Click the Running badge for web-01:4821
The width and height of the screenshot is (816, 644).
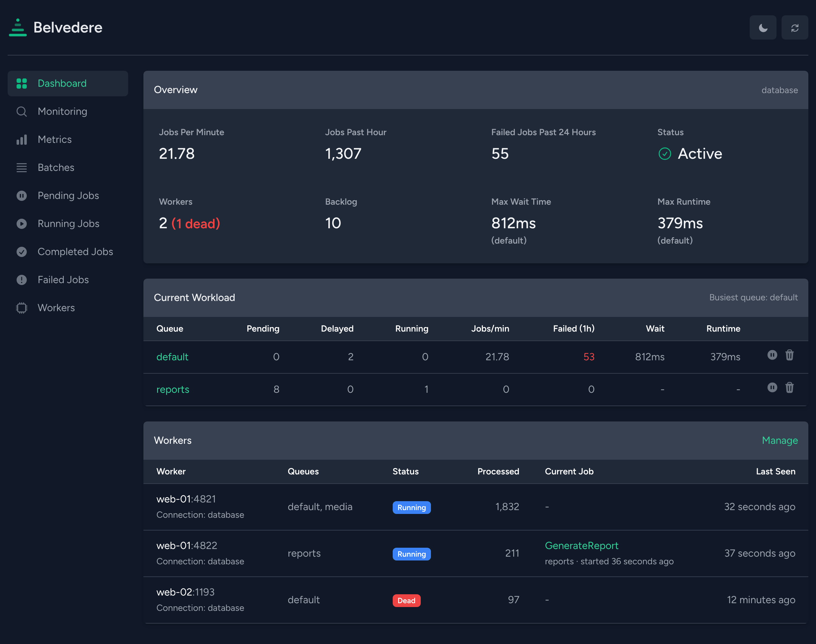pyautogui.click(x=412, y=508)
